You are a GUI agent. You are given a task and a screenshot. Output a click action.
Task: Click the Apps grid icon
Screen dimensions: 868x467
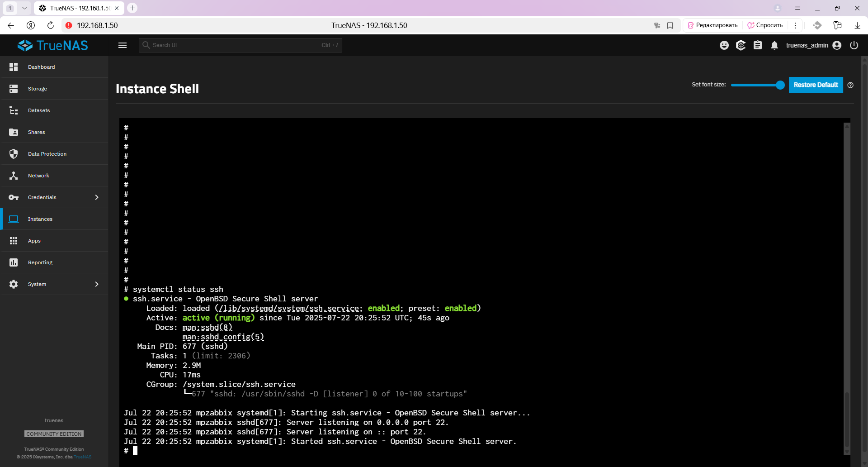coord(14,241)
